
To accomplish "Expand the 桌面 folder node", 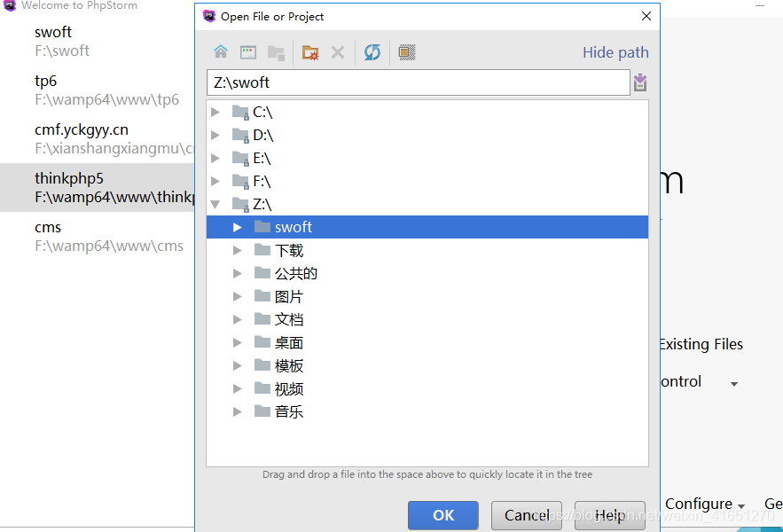I will (x=237, y=342).
